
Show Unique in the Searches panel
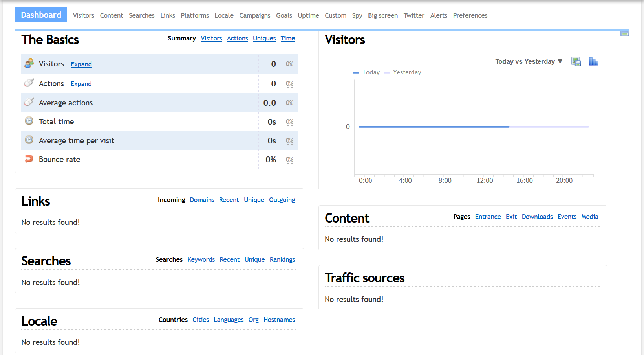click(x=255, y=259)
